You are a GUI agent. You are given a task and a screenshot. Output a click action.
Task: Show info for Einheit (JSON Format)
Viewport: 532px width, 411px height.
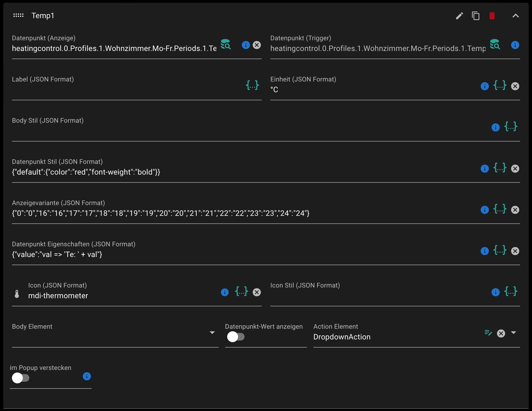click(484, 86)
